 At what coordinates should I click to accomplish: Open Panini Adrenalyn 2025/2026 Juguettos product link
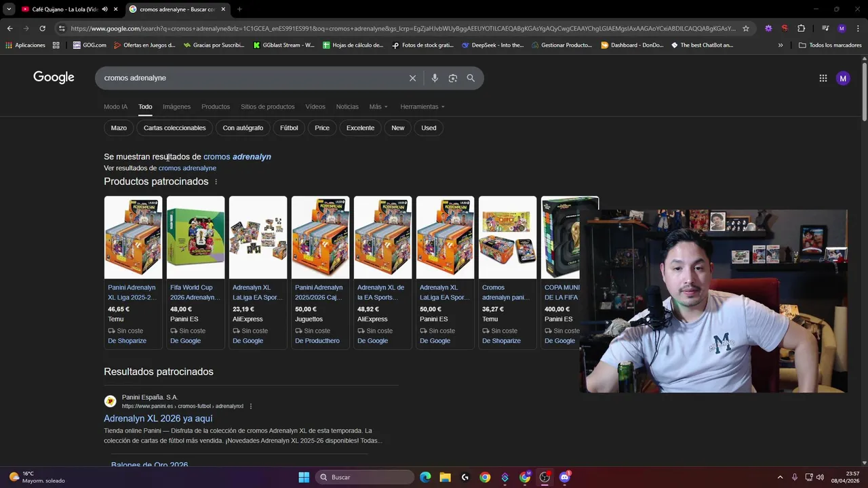[x=319, y=292]
